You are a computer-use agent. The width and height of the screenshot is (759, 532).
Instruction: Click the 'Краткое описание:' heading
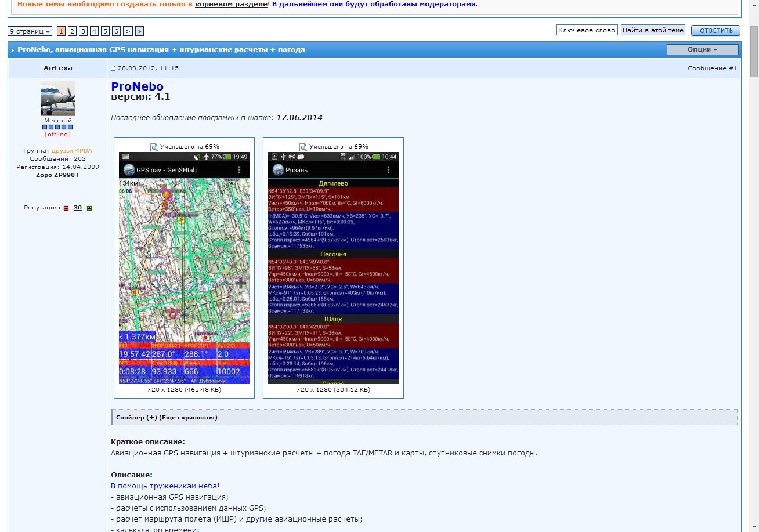tap(148, 442)
